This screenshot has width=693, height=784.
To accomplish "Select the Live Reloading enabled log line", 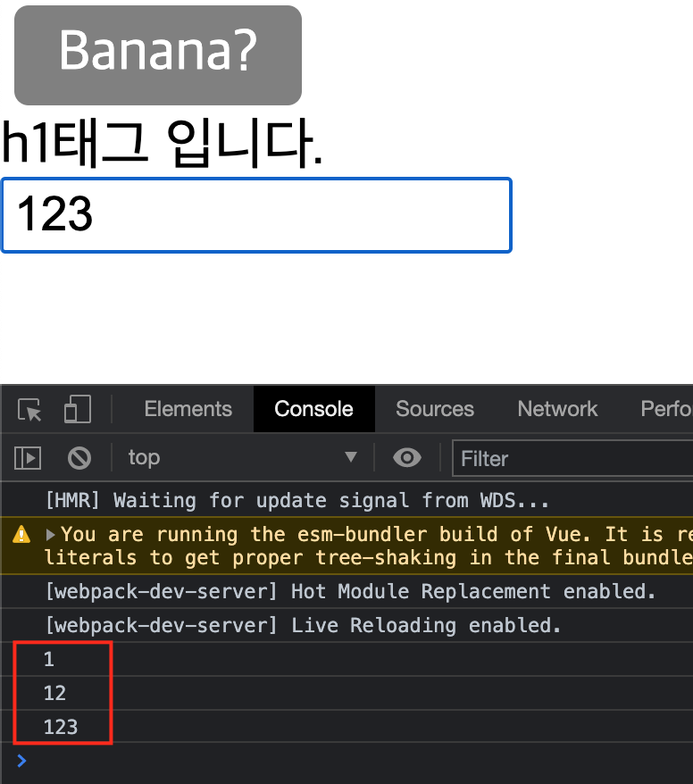I will click(x=347, y=625).
